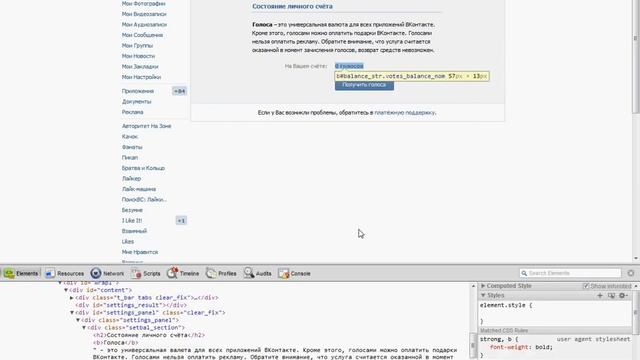Select the div id="settings_result" line
This screenshot has width=640, height=360.
131,305
